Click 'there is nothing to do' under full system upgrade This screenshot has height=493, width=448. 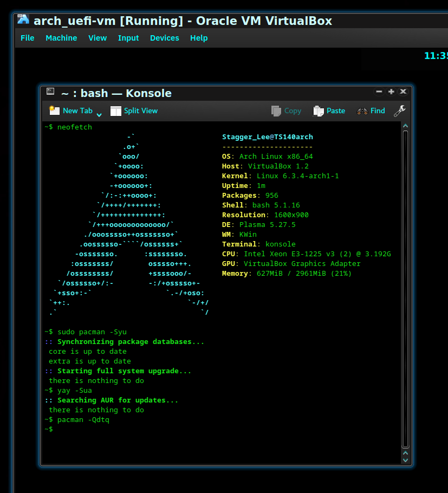[96, 381]
